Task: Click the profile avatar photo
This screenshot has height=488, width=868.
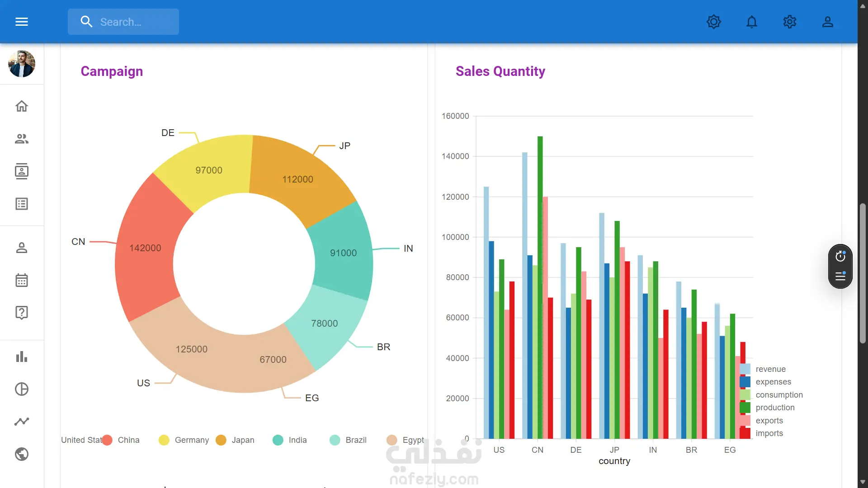Action: coord(22,64)
